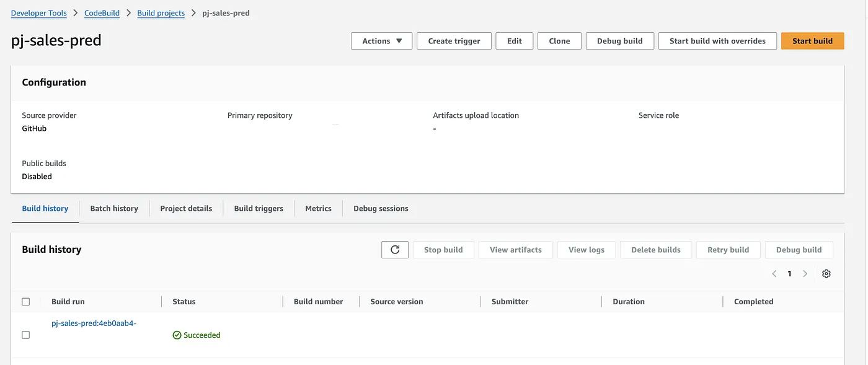Open the Project details tab
Viewport: 868px width, 365px height.
pos(186,208)
